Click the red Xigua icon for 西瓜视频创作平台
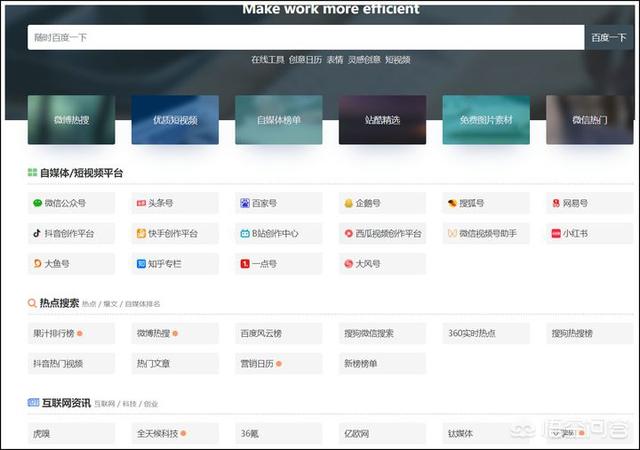The height and width of the screenshot is (450, 640). tap(349, 234)
